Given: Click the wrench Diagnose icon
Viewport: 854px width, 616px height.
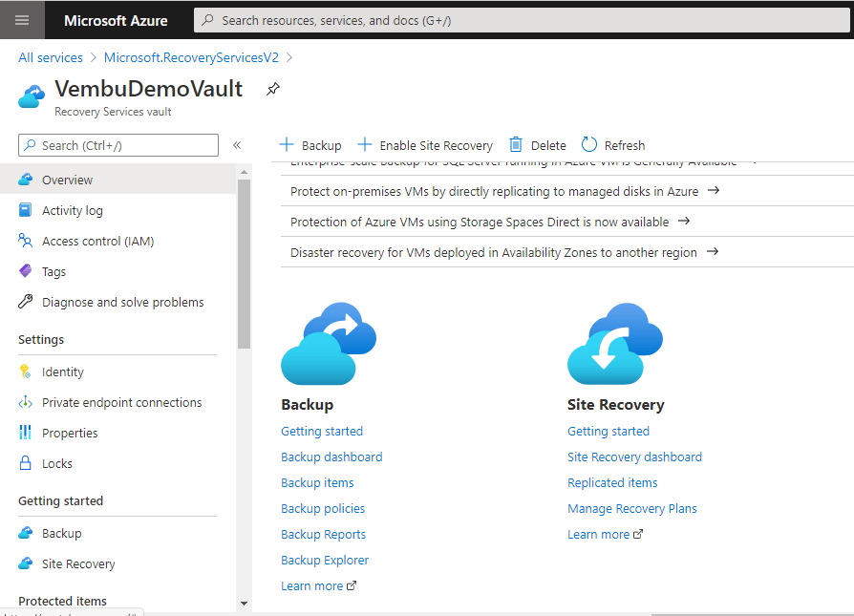Looking at the screenshot, I should (x=25, y=301).
